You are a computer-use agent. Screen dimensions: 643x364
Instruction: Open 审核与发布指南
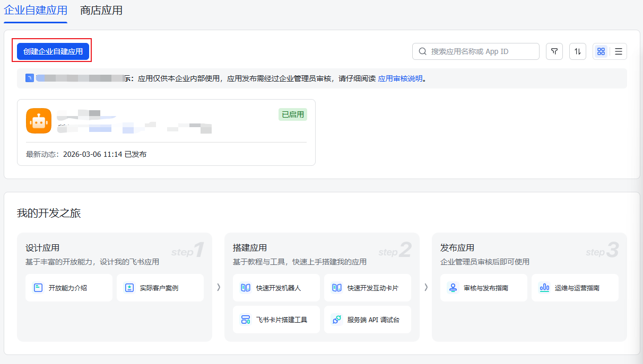coord(484,288)
